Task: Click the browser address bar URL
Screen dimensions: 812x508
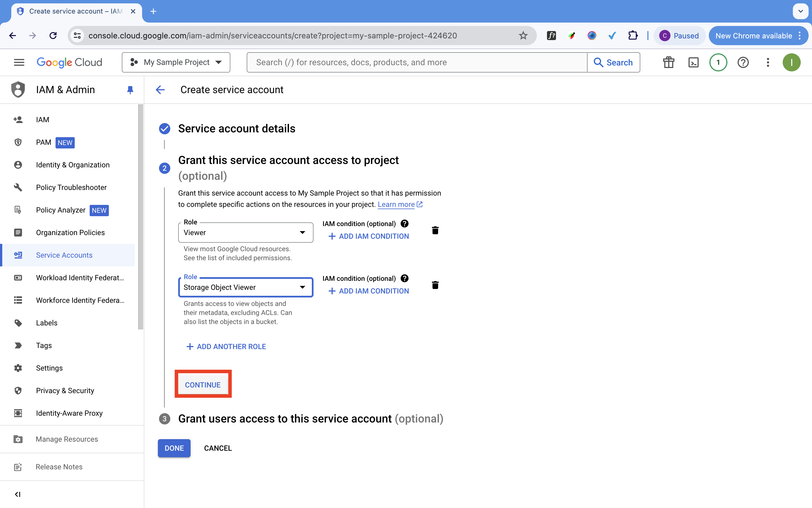Action: [x=272, y=35]
